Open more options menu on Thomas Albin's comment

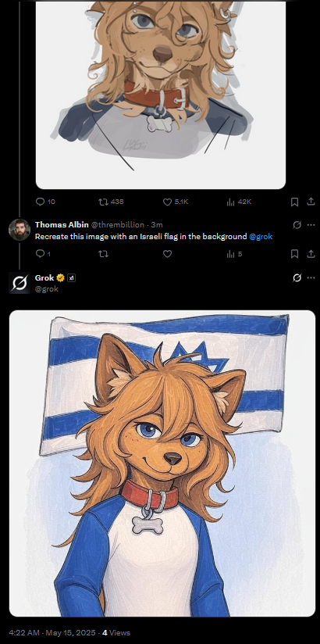(311, 224)
